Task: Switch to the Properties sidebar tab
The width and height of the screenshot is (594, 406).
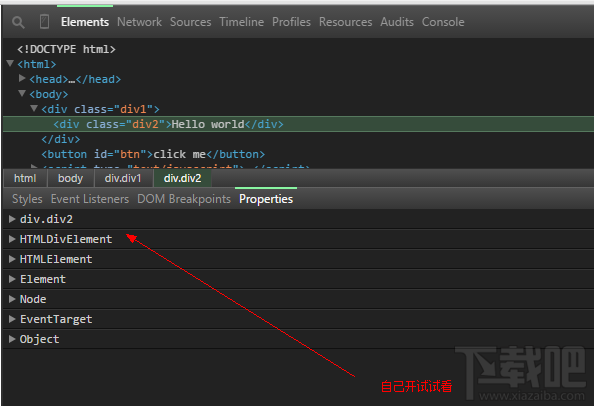Action: point(266,199)
